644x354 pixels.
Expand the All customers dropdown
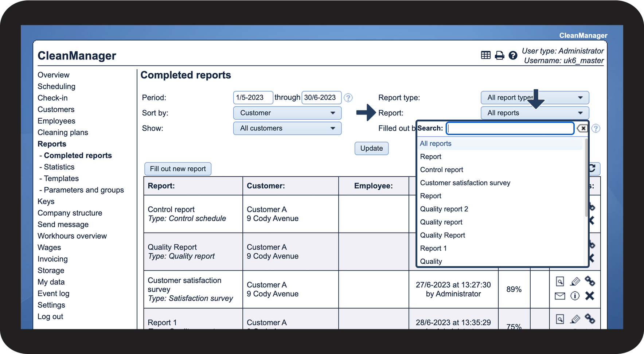(x=287, y=128)
